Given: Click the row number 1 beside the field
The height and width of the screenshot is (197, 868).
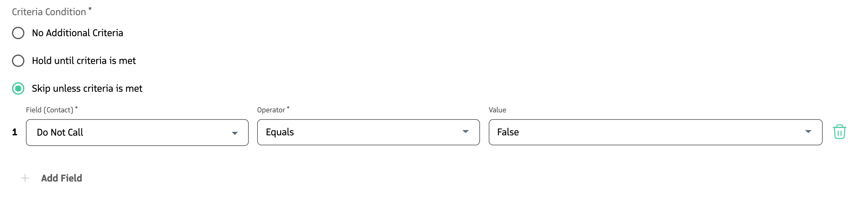Looking at the screenshot, I should pos(14,132).
